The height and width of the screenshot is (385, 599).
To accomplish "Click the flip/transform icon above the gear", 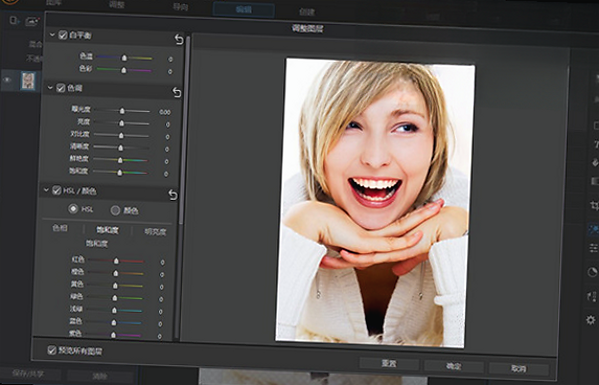I will tap(591, 296).
